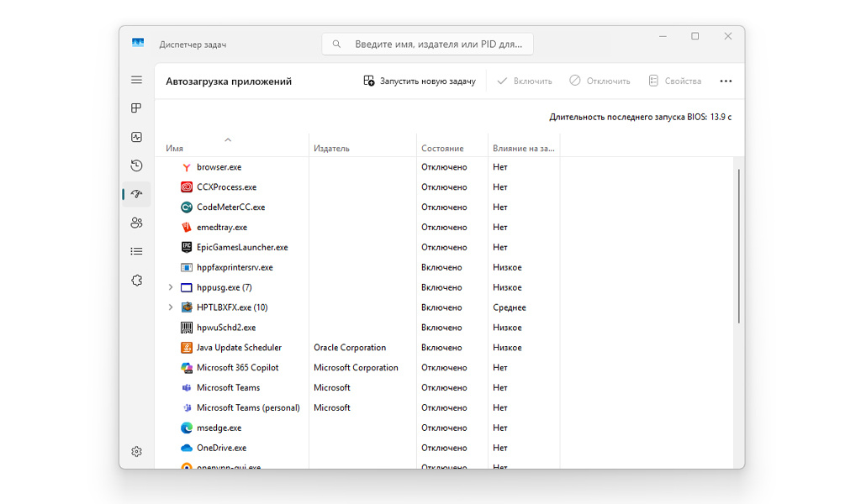Click the Microsoft Teams (personal) icon

[187, 408]
